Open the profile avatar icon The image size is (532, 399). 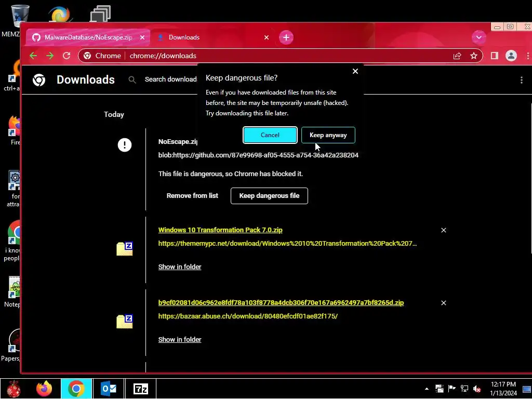[511, 56]
